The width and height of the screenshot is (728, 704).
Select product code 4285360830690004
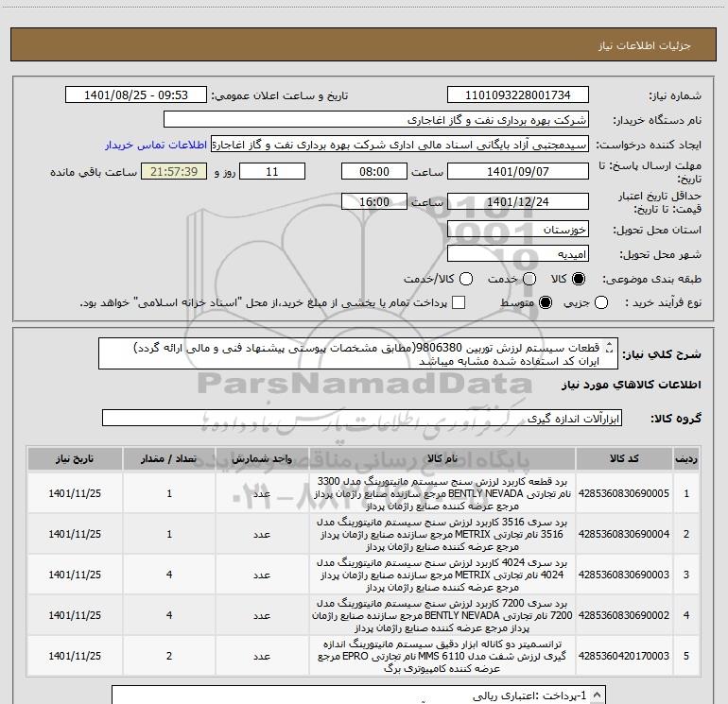pyautogui.click(x=624, y=534)
